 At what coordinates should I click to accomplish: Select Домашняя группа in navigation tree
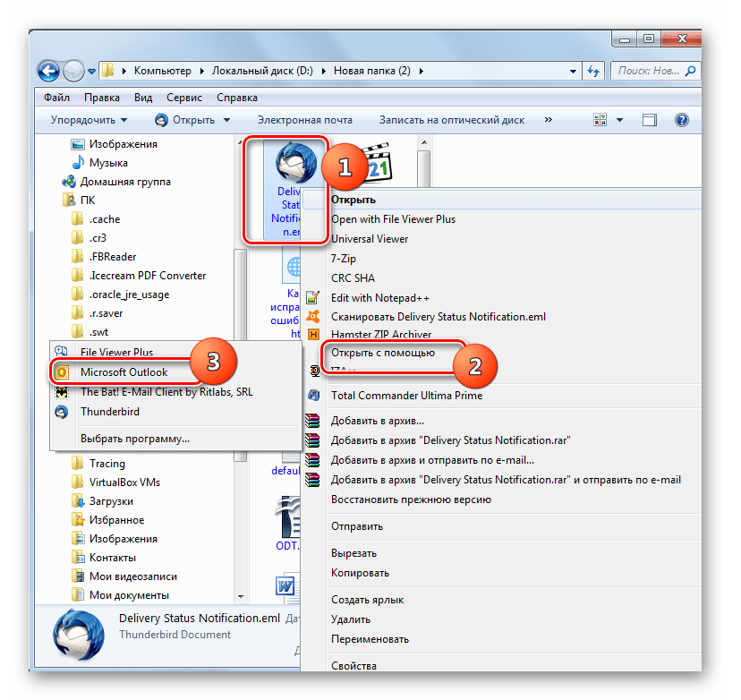click(116, 182)
